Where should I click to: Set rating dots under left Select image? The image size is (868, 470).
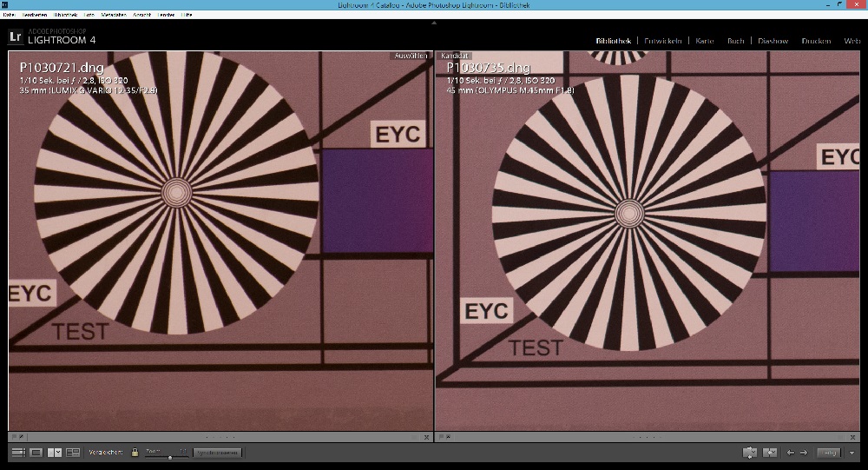(x=220, y=437)
